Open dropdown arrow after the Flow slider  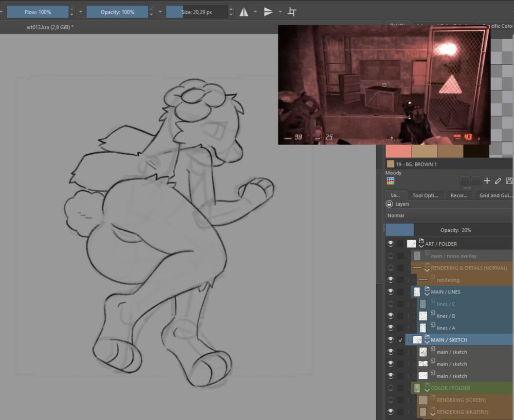pyautogui.click(x=81, y=12)
